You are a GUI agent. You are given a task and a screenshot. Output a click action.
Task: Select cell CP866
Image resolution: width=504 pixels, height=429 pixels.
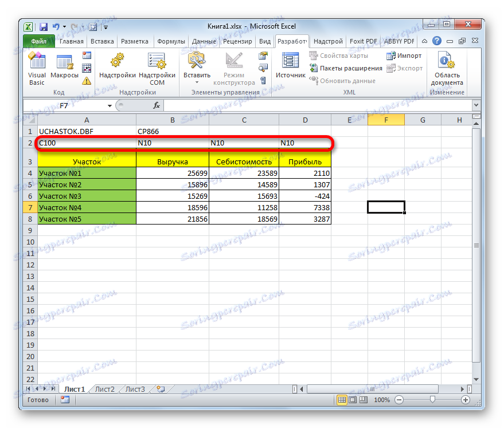tap(173, 131)
